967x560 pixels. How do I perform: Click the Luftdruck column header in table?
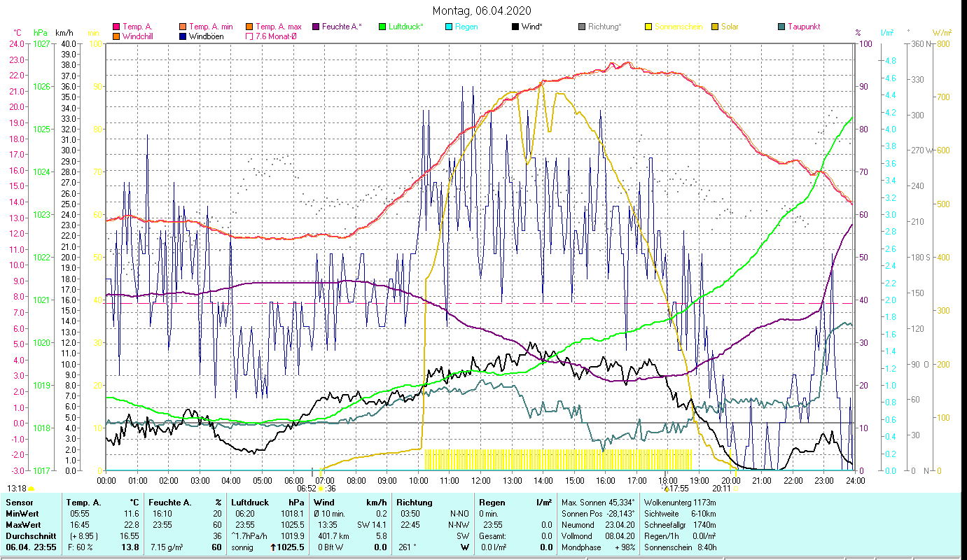[x=249, y=502]
